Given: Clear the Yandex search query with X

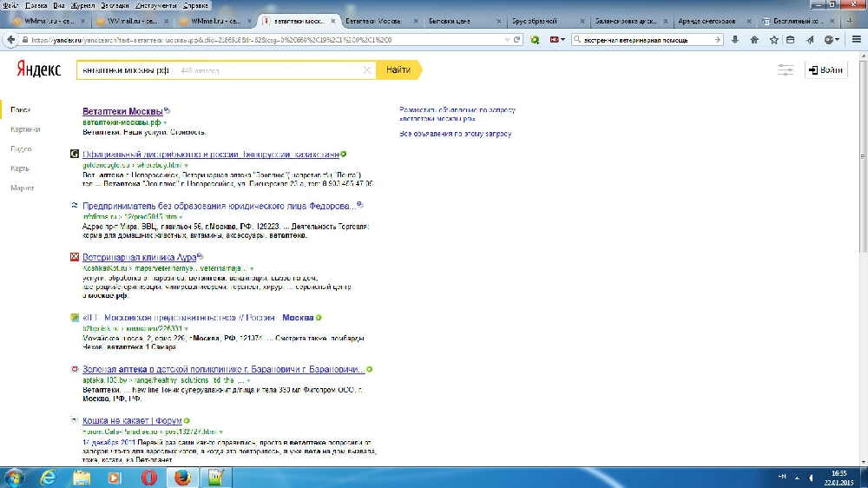Looking at the screenshot, I should pyautogui.click(x=366, y=70).
